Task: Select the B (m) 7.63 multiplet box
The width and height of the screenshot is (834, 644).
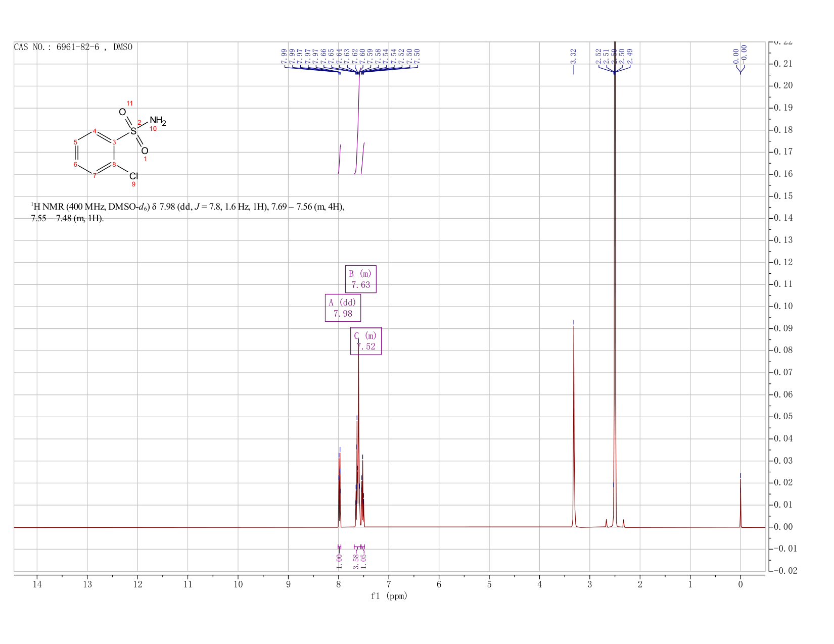Action: (361, 279)
